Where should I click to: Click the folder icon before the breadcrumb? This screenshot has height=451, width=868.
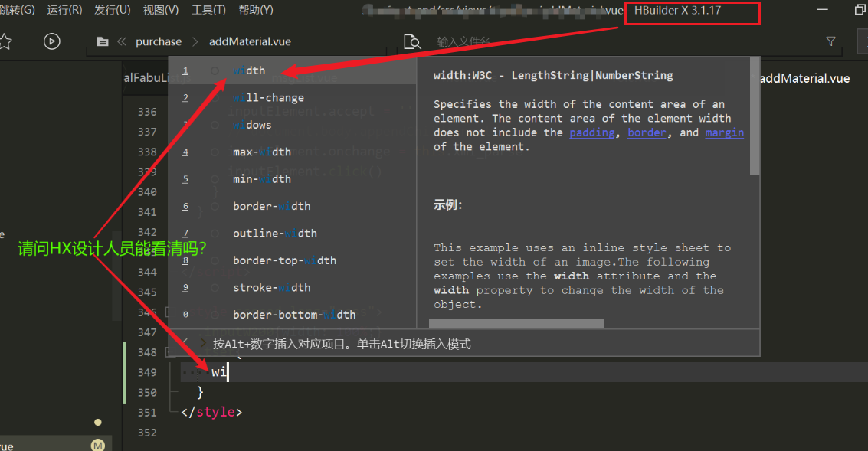[x=103, y=41]
